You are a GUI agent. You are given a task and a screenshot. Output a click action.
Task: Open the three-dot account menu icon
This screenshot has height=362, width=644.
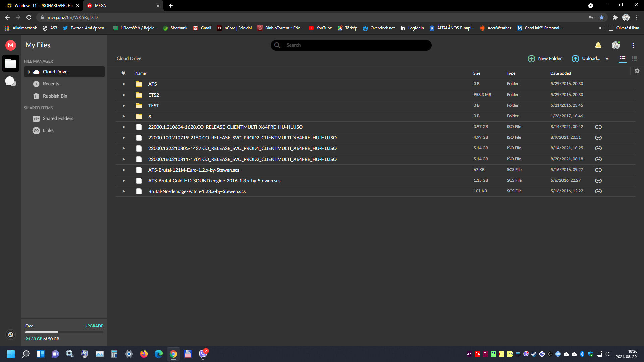click(x=633, y=45)
